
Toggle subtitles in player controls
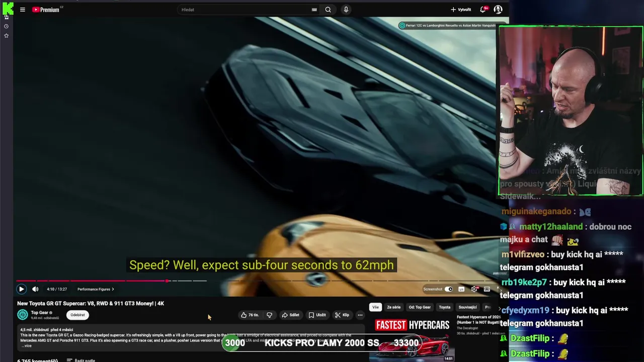[x=461, y=289]
